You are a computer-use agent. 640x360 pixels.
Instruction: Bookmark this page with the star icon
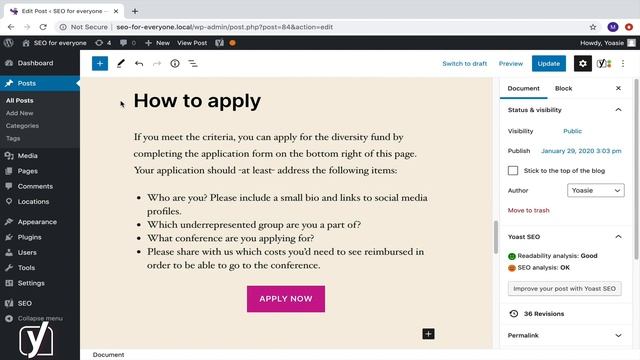pyautogui.click(x=593, y=27)
